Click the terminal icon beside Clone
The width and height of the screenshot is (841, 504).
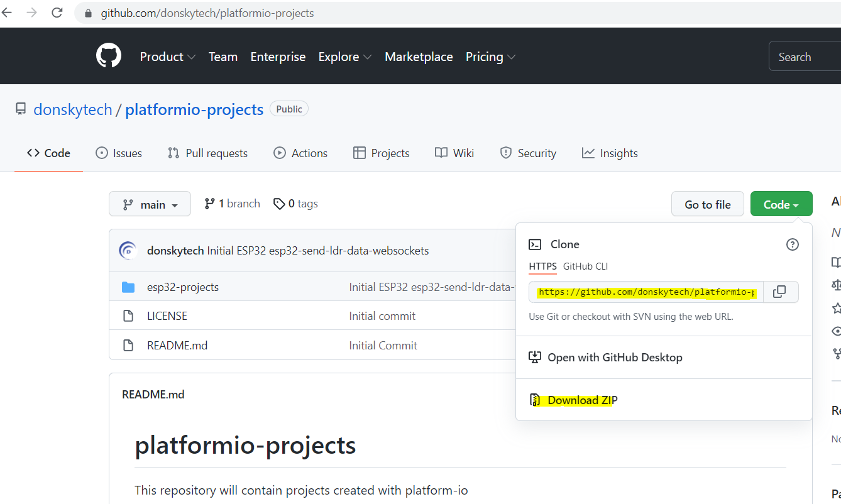point(535,244)
